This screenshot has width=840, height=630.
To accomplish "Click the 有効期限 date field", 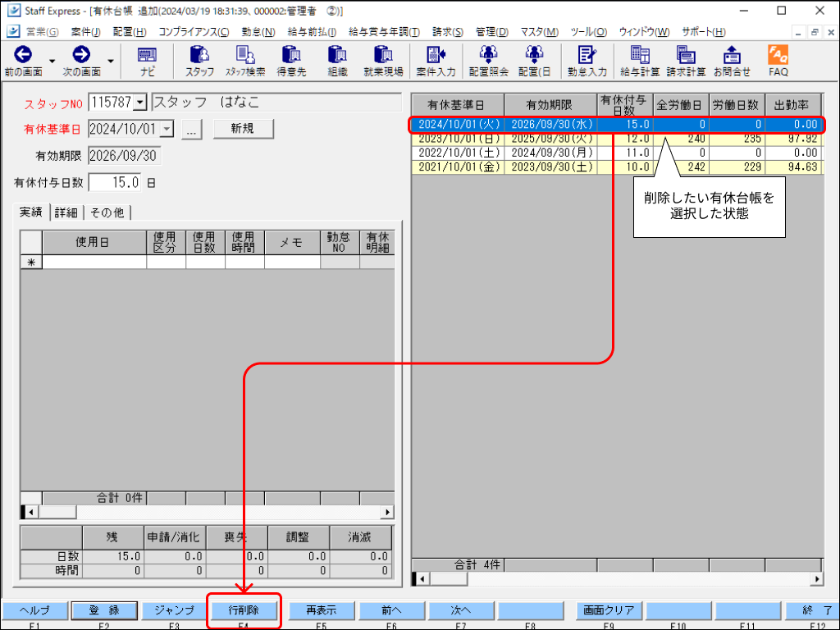I will (x=125, y=156).
